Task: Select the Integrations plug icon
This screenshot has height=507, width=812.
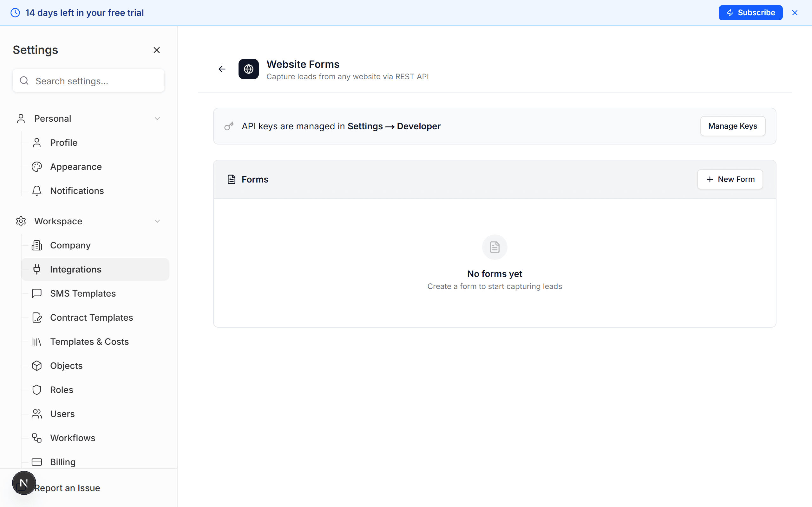Action: point(36,269)
